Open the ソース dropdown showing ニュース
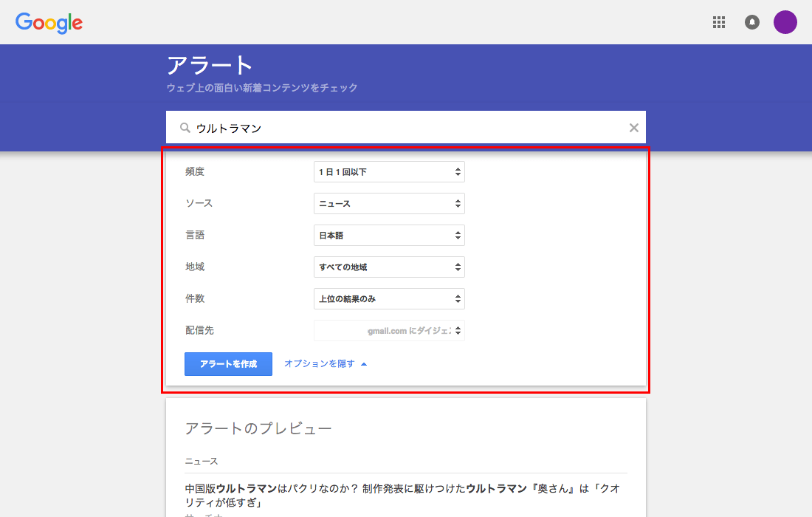The height and width of the screenshot is (517, 812). [390, 204]
